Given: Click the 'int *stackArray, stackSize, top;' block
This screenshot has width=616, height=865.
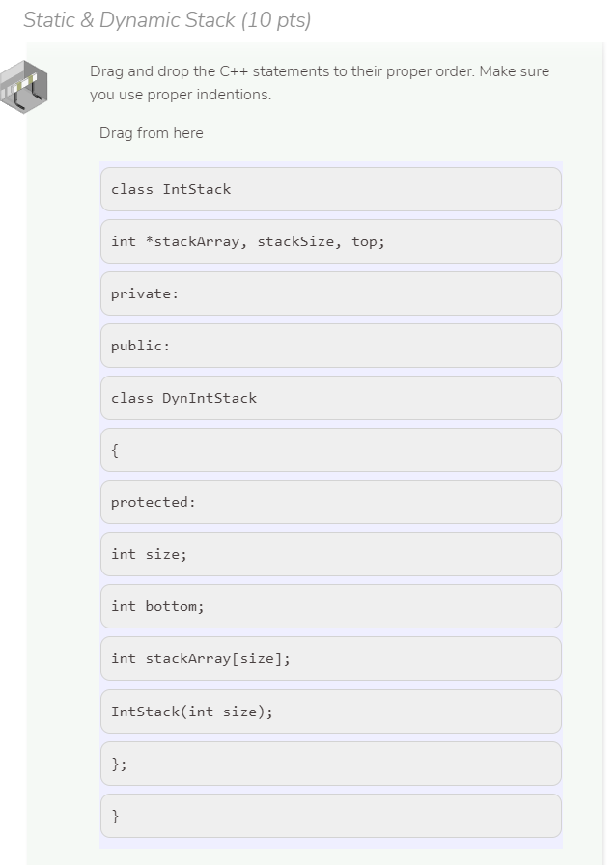Looking at the screenshot, I should 330,241.
